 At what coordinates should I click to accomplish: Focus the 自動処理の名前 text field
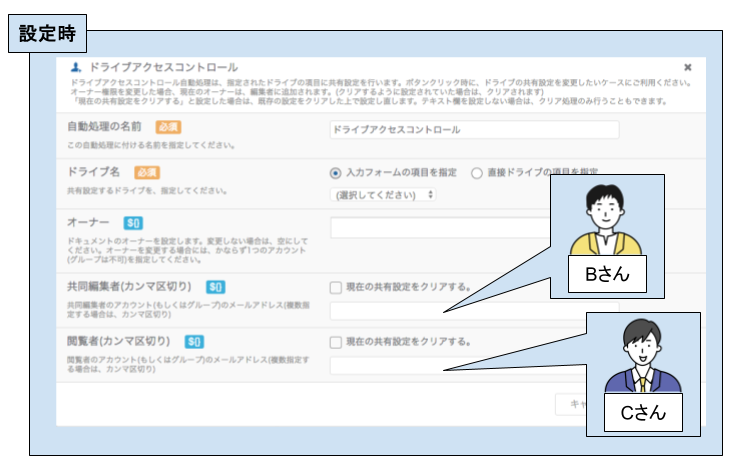[474, 129]
